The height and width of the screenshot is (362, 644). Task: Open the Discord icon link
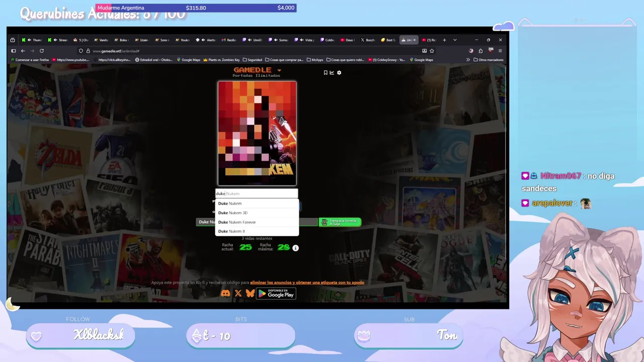[225, 294]
